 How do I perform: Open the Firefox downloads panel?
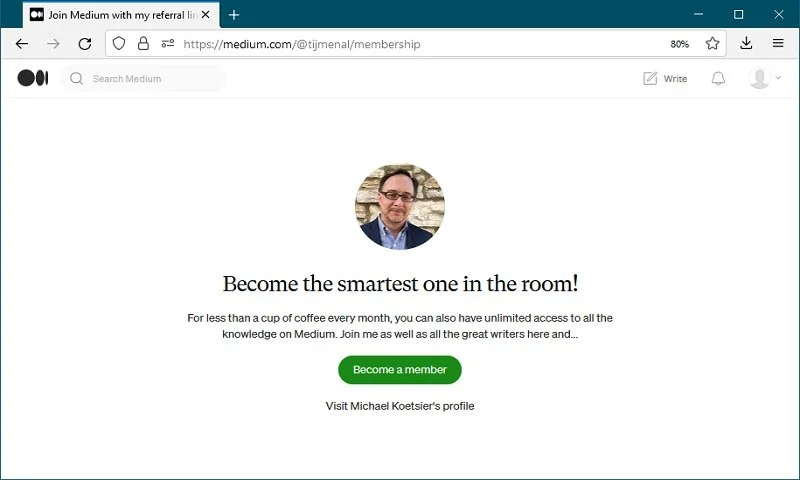pos(746,43)
